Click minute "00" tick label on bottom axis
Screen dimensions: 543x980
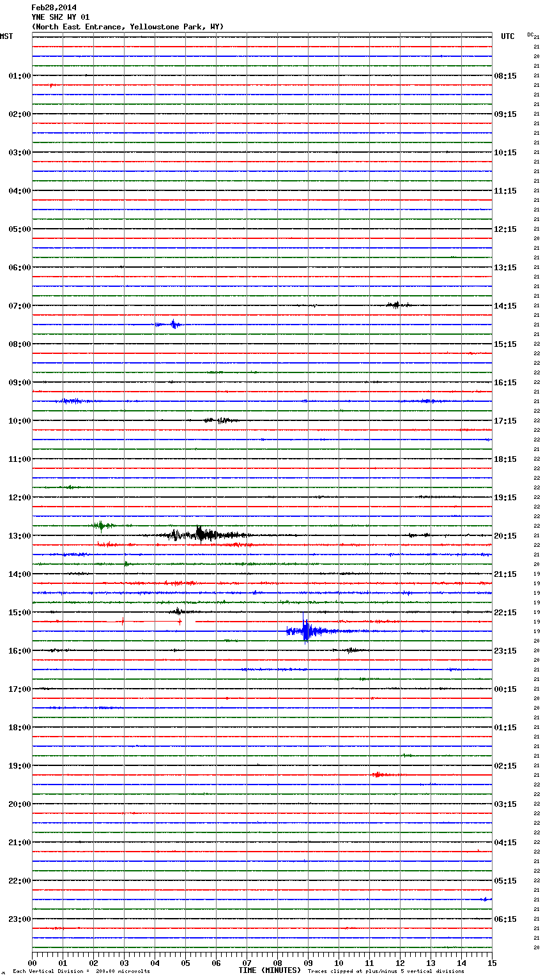[x=32, y=963]
